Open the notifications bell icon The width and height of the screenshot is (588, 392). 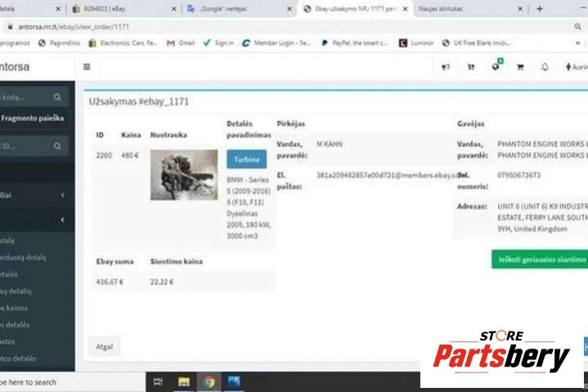click(x=545, y=67)
